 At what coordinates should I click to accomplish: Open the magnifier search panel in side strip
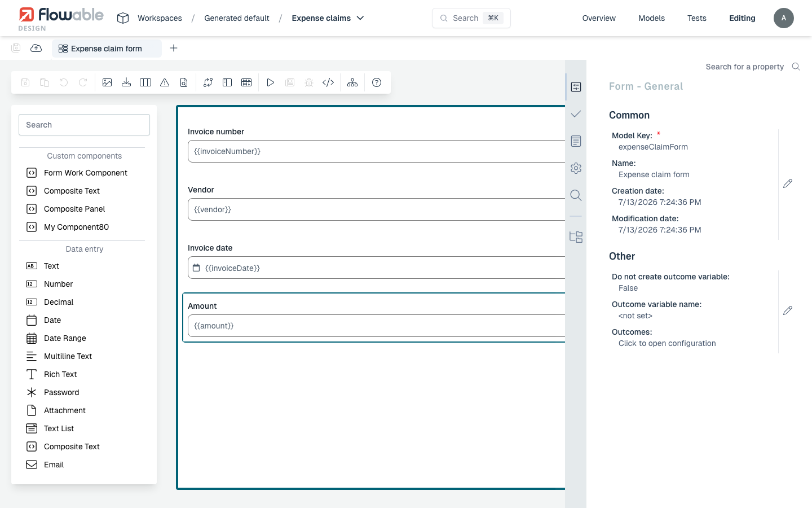pyautogui.click(x=576, y=195)
